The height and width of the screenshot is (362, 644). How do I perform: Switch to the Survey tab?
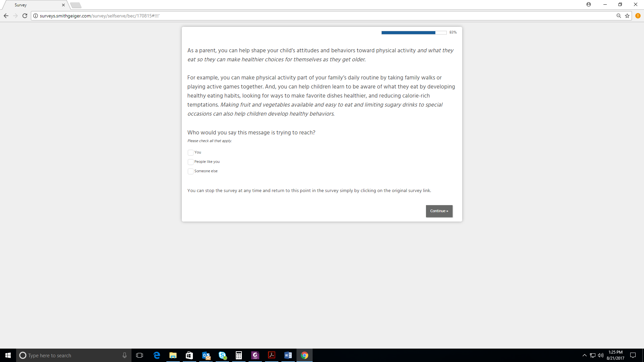point(34,5)
